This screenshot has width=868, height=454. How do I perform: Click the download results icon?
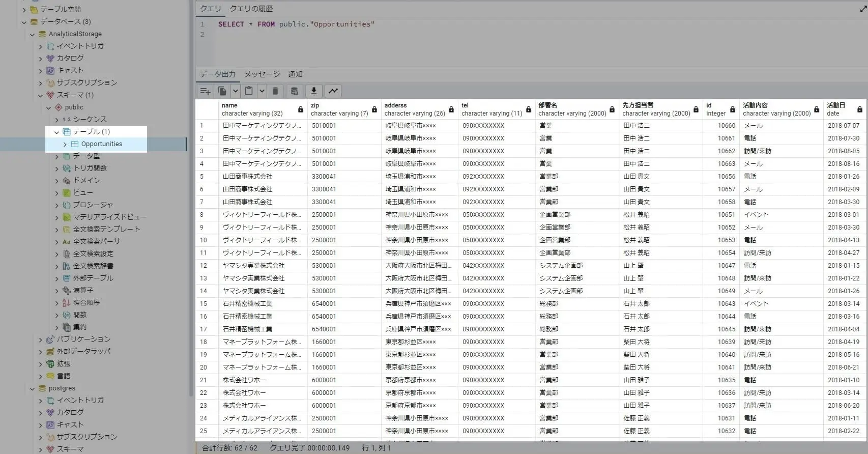[314, 91]
